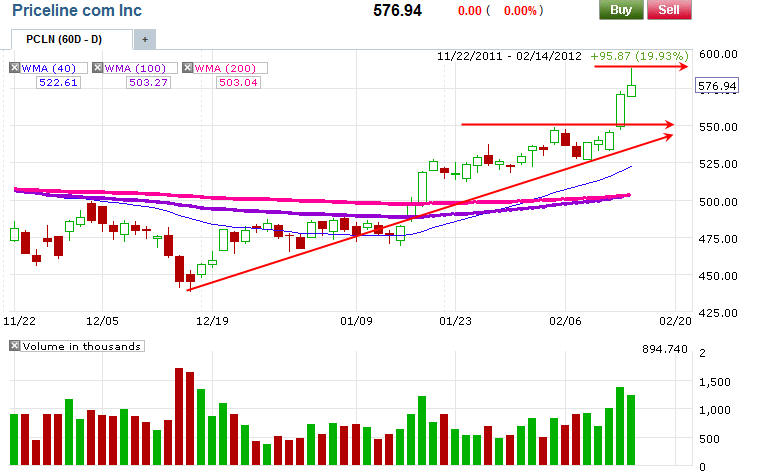Viewport: 758px width, 474px height.
Task: Click the +95.87 (19.93%) gain text
Action: (639, 56)
